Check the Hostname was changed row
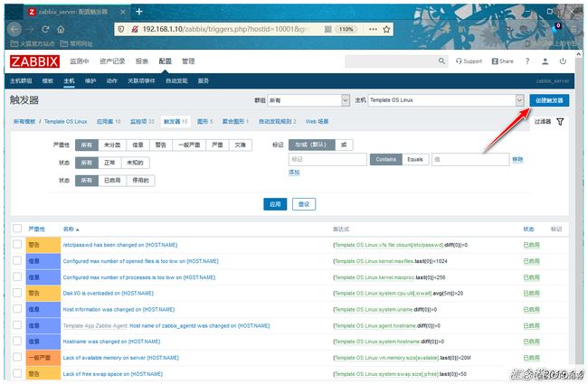 pos(17,342)
